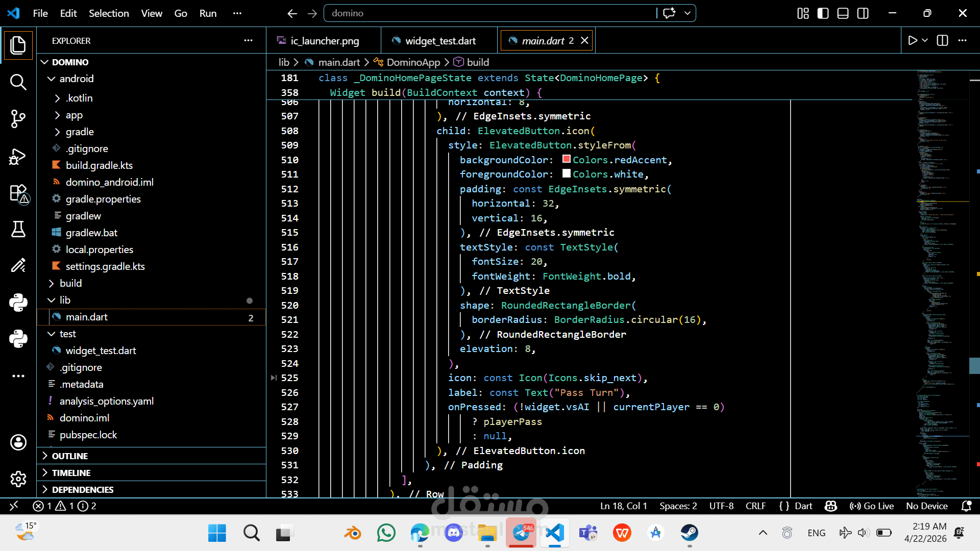Viewport: 980px width, 551px height.
Task: Click No Device in status bar
Action: point(926,506)
